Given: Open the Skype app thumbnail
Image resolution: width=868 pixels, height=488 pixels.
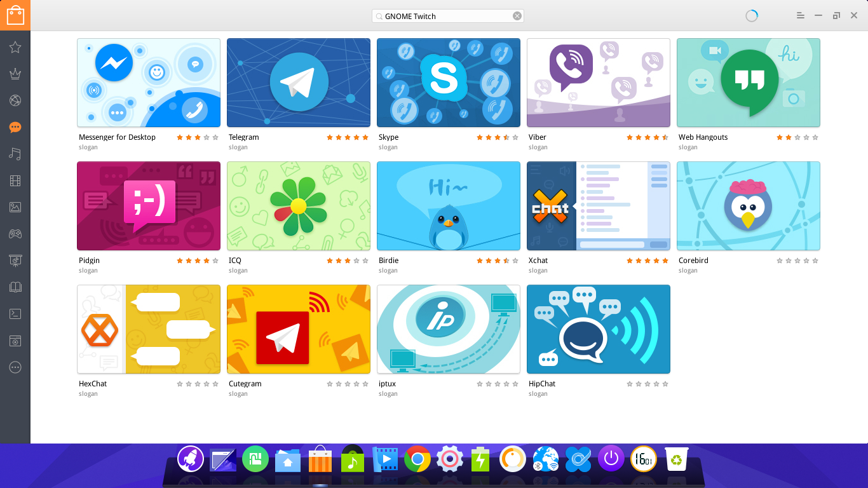Looking at the screenshot, I should pos(449,83).
